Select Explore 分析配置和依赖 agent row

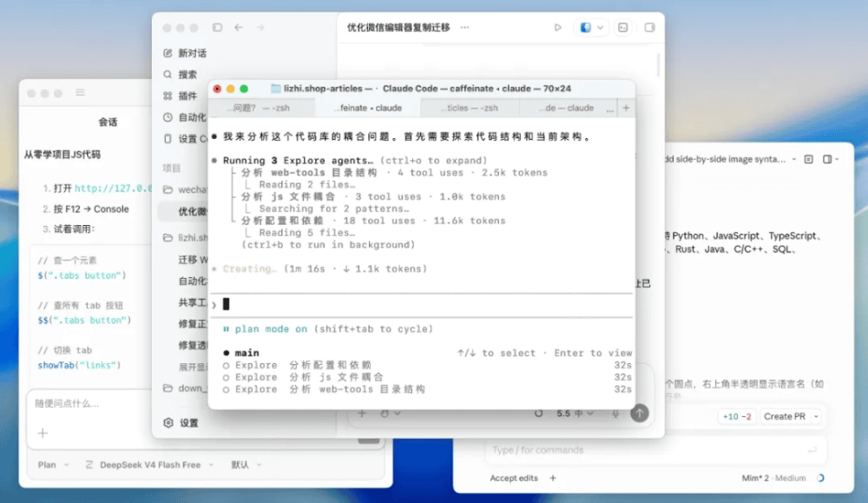(x=427, y=365)
